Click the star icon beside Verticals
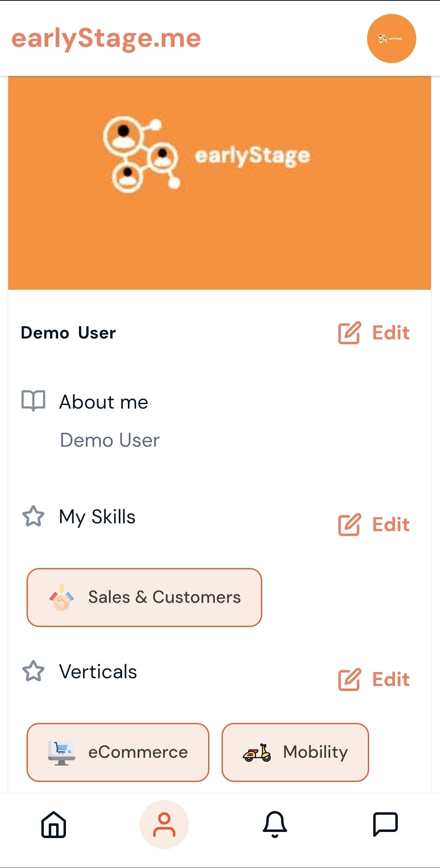 33,671
